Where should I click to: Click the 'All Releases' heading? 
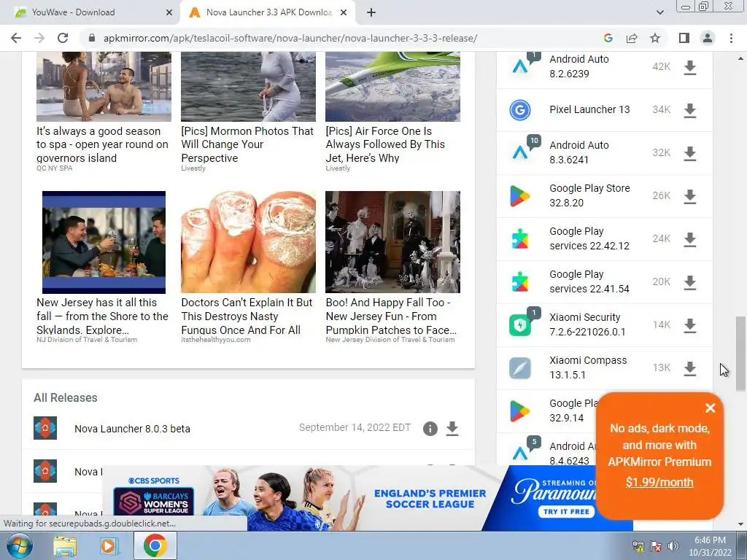[65, 397]
